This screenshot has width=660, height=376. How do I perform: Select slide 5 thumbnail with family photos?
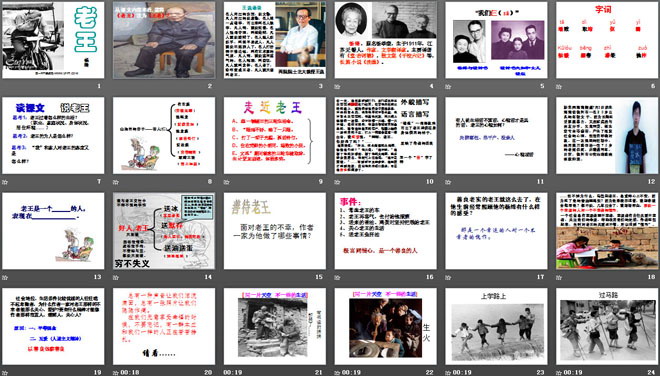496,40
